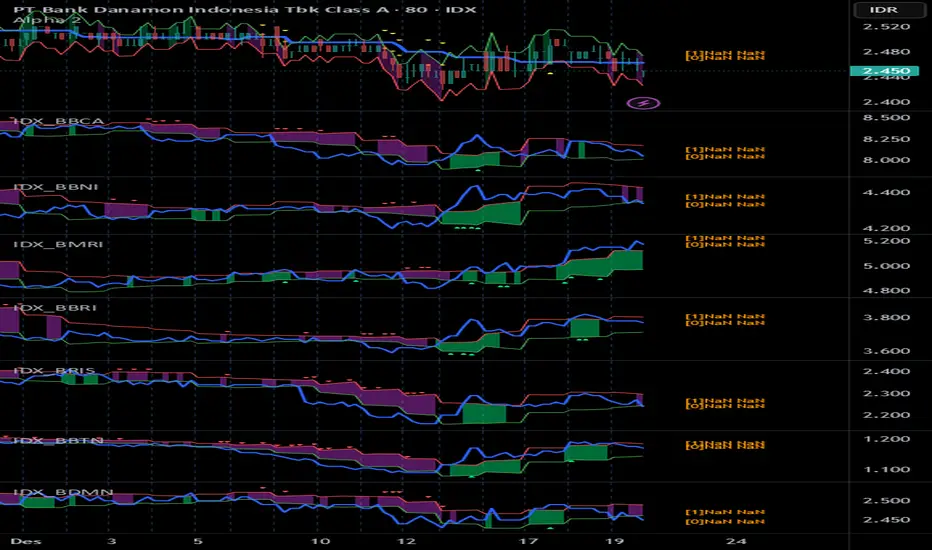The width and height of the screenshot is (932, 550).
Task: Click date 19 on the time axis
Action: click(x=615, y=541)
